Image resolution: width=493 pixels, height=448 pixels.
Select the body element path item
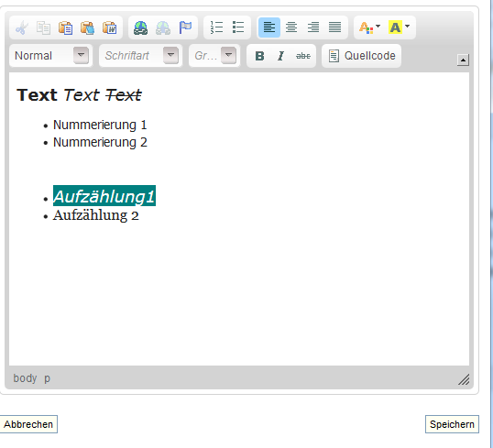(25, 377)
